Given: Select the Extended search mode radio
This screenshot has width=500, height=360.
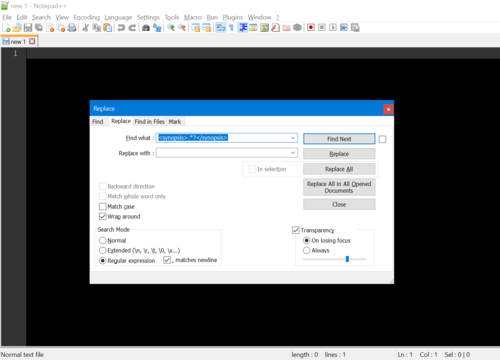Looking at the screenshot, I should click(x=103, y=250).
